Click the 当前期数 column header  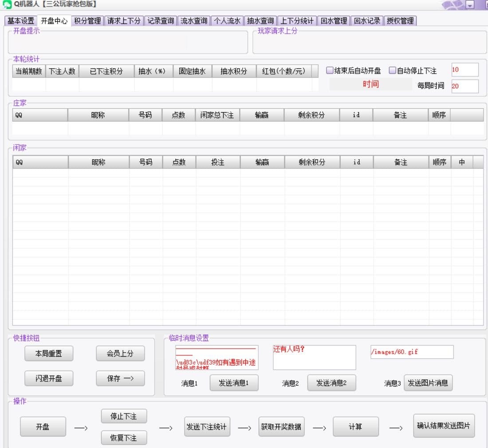[x=29, y=71]
